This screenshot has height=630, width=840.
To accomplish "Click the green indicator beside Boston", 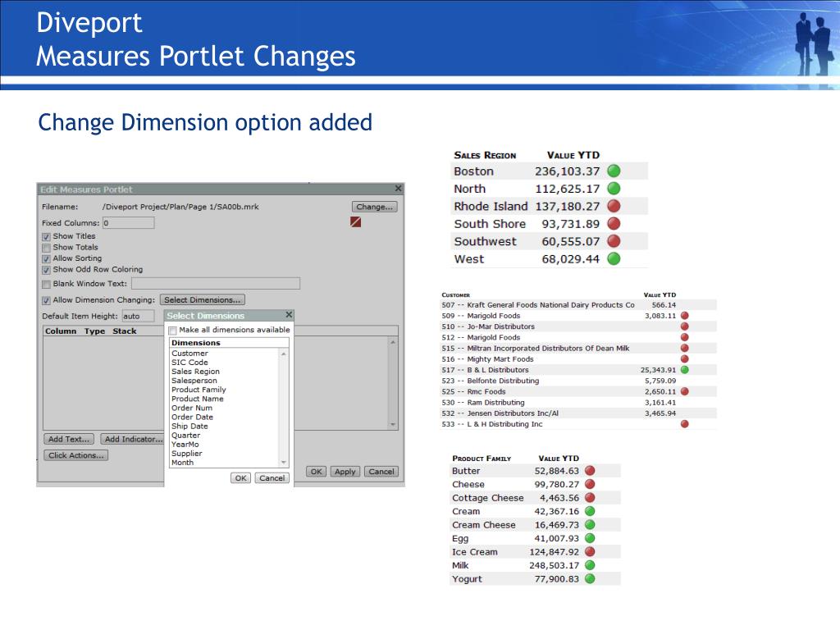I will point(614,171).
